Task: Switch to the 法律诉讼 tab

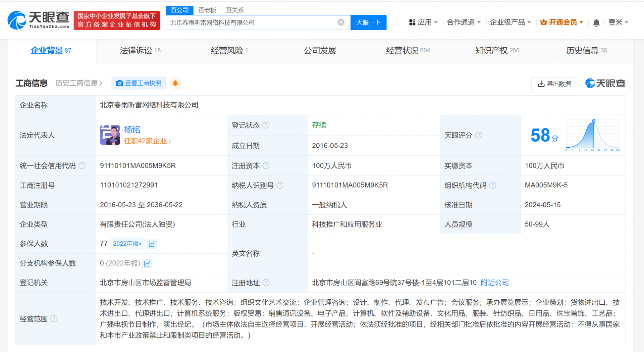Action: (140, 51)
